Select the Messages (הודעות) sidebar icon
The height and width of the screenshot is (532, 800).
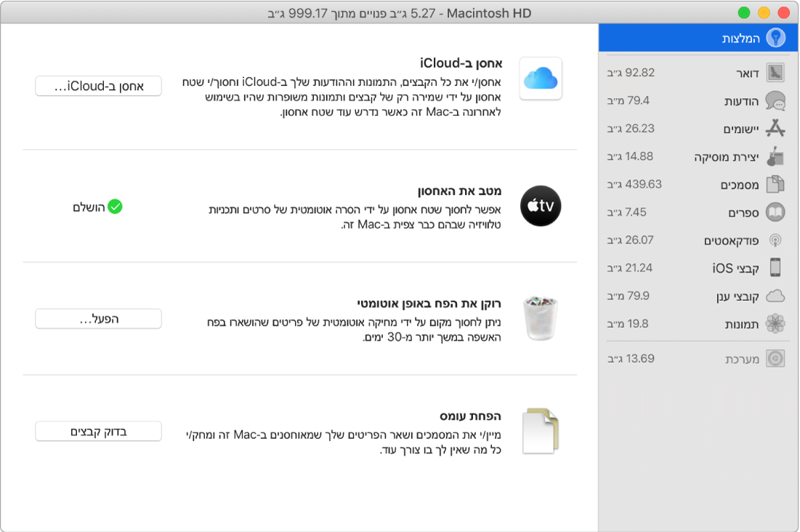pyautogui.click(x=776, y=100)
